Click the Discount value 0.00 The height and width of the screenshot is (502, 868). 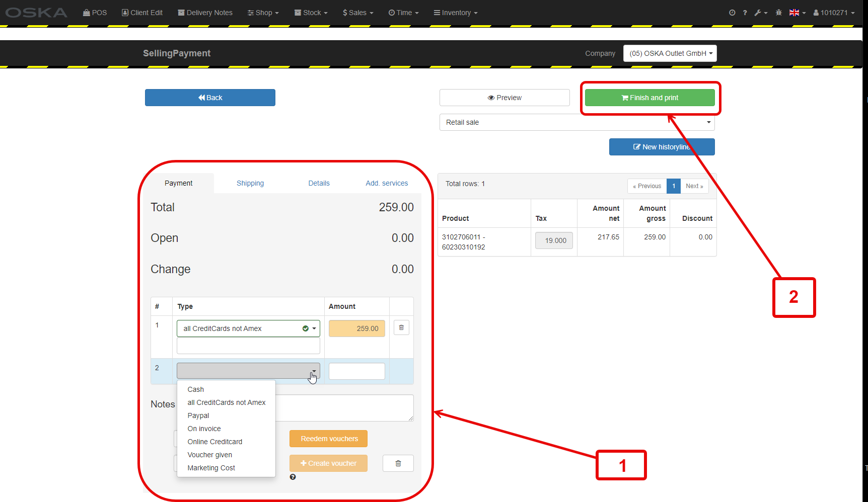705,237
